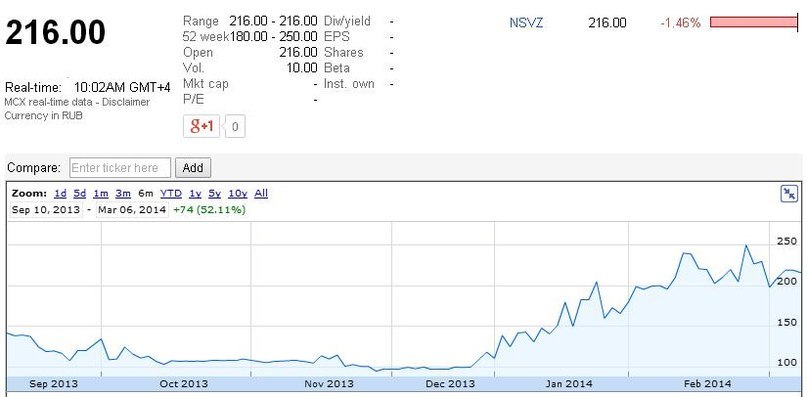Viewport: 807px width, 397px height.
Task: Click the Currency in RUB note
Action: 44,115
